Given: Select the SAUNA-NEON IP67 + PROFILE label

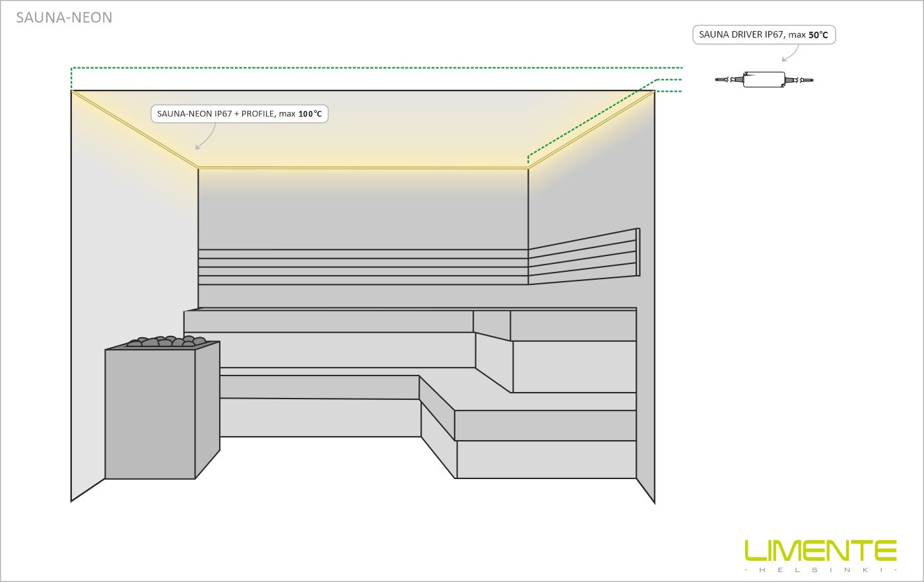Looking at the screenshot, I should 239,113.
